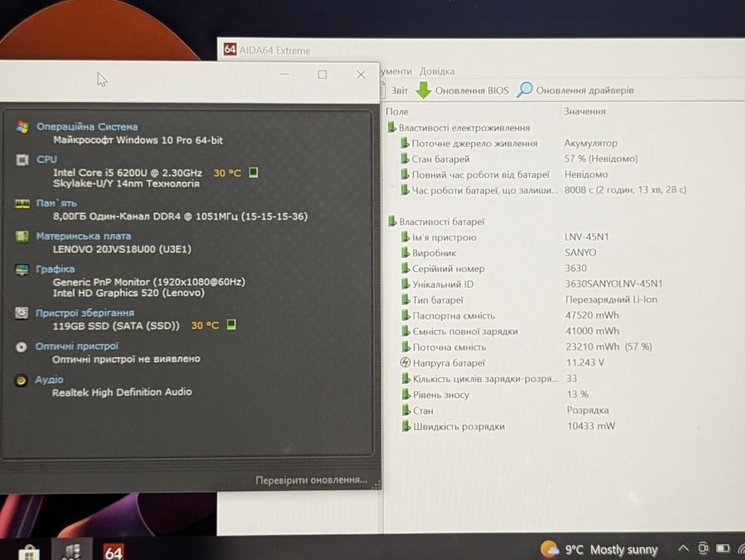This screenshot has height=560, width=745.
Task: Click LENOVO 20JVS18U00 motherboard text
Action: 123,249
